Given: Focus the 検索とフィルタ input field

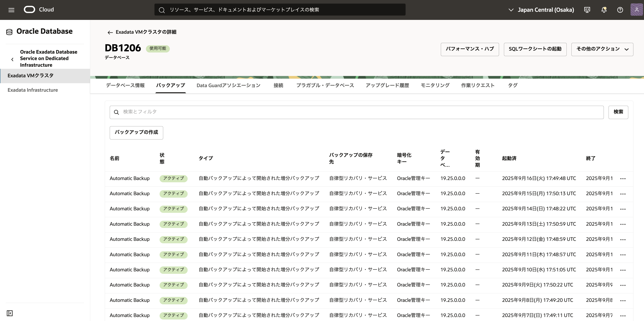Looking at the screenshot, I should (360, 112).
